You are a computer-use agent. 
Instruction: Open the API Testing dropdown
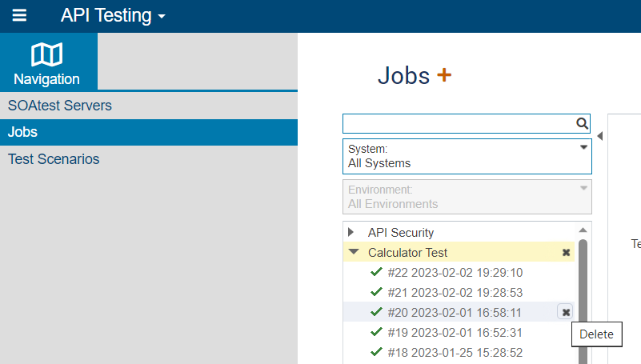[x=113, y=15]
